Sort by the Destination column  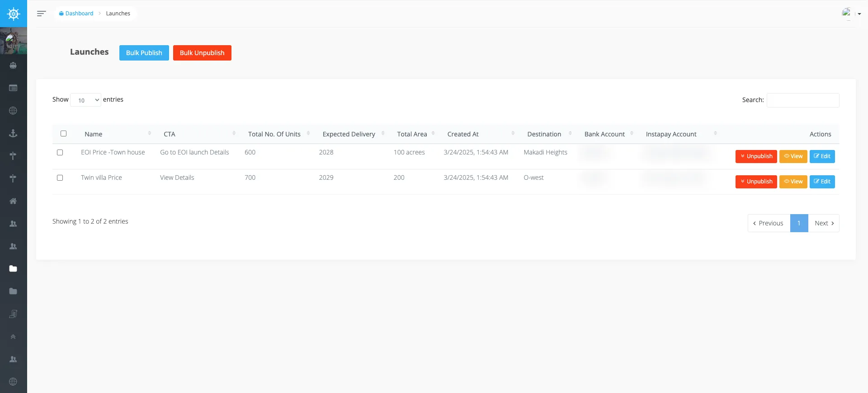[549, 134]
